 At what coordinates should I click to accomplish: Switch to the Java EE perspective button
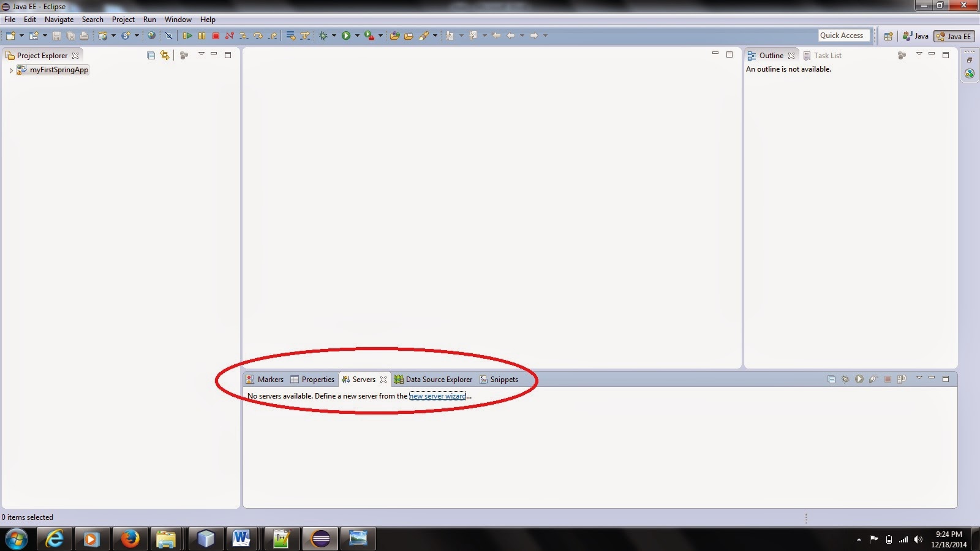[x=954, y=36]
